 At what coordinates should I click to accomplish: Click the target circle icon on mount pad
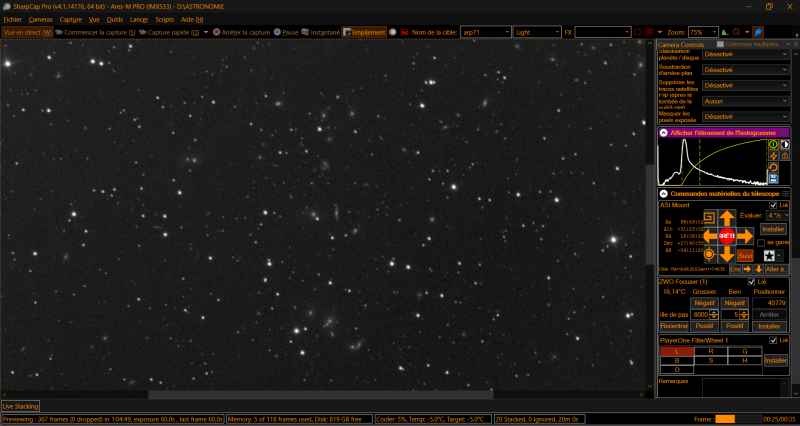point(709,254)
